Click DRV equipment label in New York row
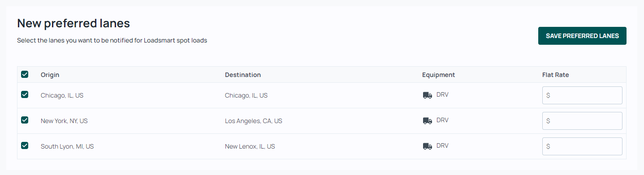Image resolution: width=644 pixels, height=175 pixels. coord(442,120)
